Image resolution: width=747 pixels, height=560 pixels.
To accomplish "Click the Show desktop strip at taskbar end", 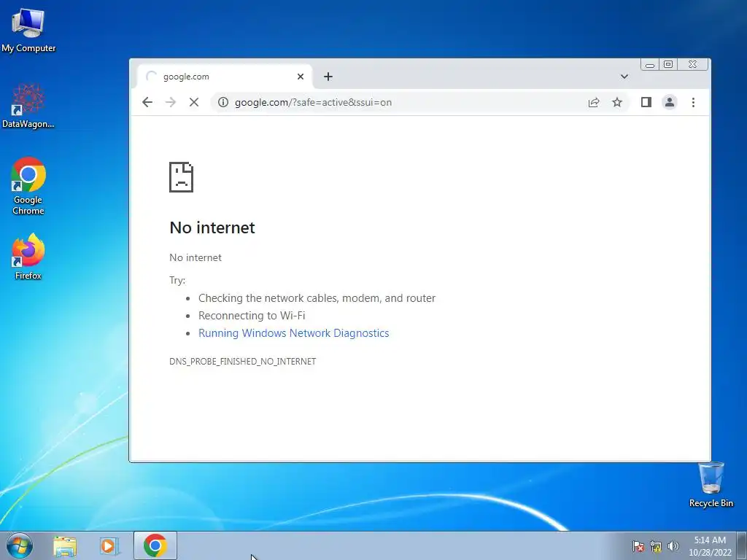I will (742, 545).
